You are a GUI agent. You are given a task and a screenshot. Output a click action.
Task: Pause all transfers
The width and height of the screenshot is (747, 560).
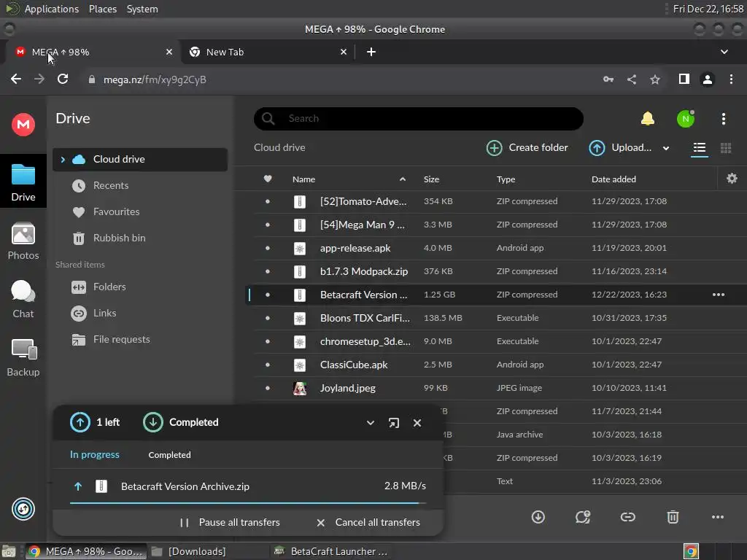pos(230,522)
